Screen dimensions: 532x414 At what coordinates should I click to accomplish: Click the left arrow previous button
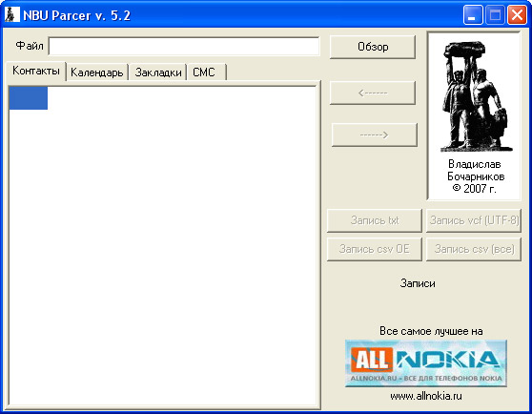pos(373,93)
